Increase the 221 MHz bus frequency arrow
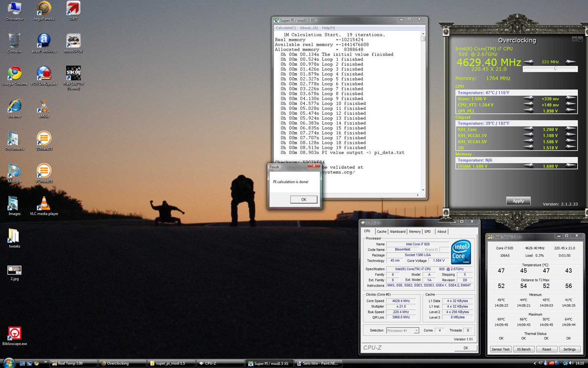 [571, 62]
